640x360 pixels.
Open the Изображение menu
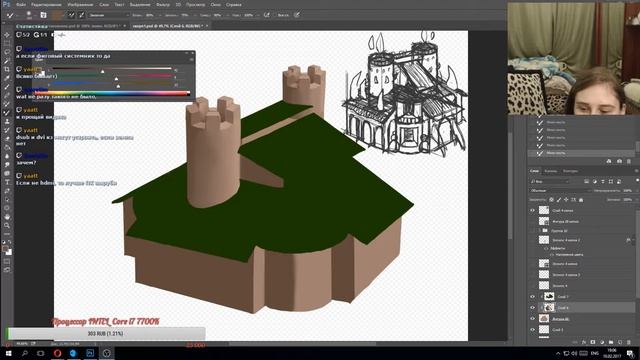coord(80,4)
